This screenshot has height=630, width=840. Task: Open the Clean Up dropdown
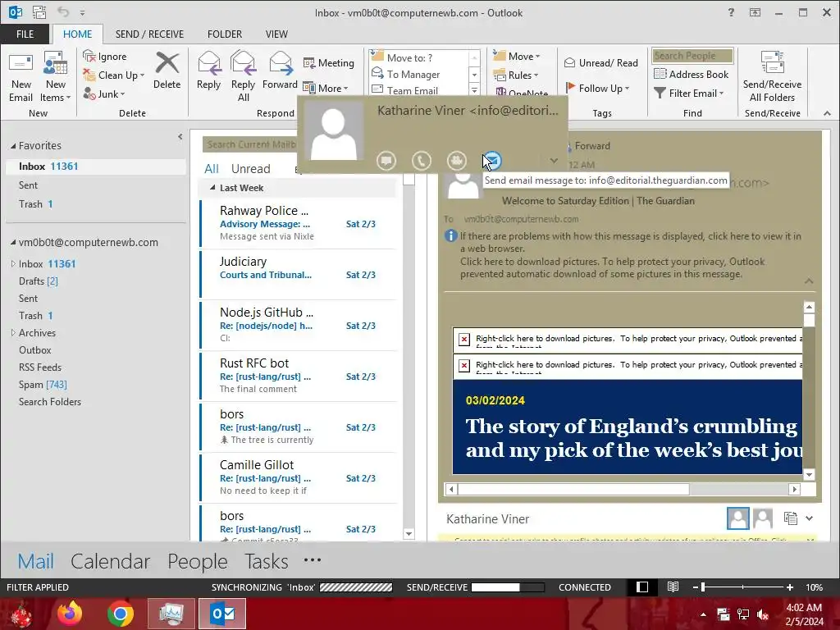click(x=113, y=75)
